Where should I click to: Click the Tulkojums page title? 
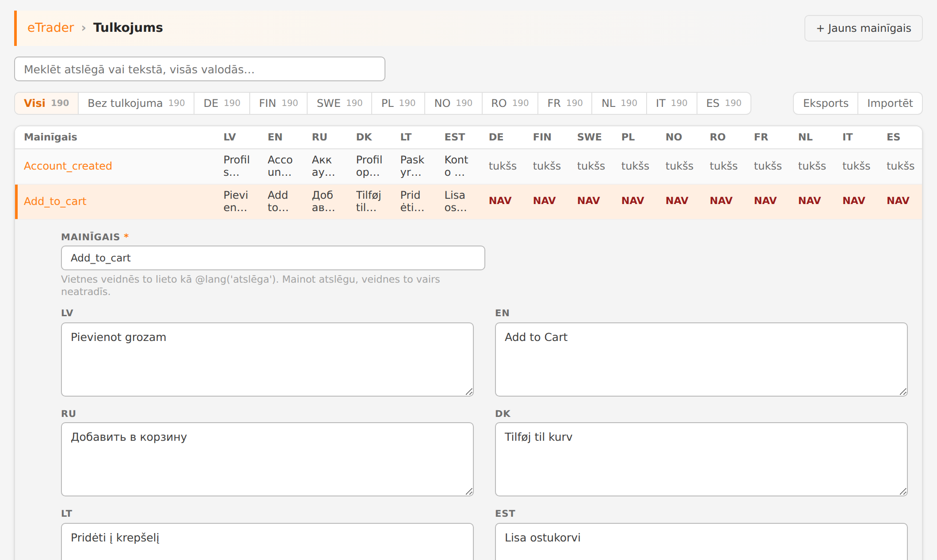128,27
